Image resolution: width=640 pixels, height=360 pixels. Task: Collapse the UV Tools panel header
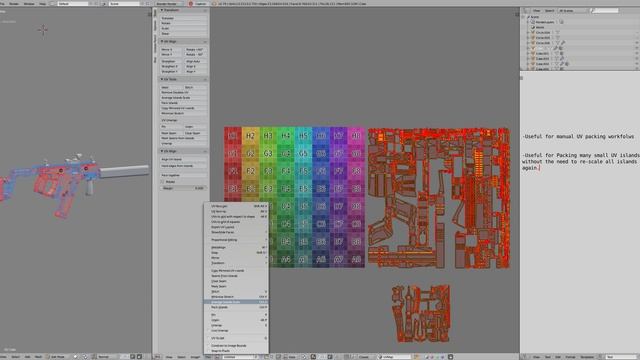183,79
